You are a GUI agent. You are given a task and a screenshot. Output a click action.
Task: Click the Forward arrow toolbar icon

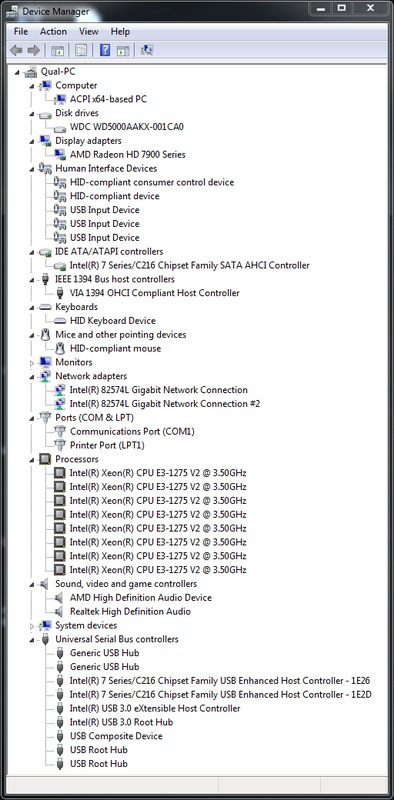pyautogui.click(x=34, y=50)
